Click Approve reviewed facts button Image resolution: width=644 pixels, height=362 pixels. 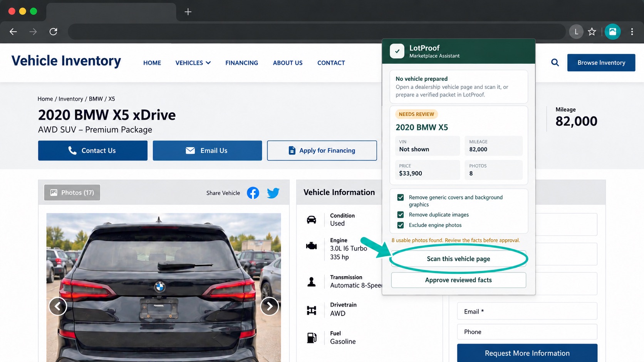tap(458, 280)
